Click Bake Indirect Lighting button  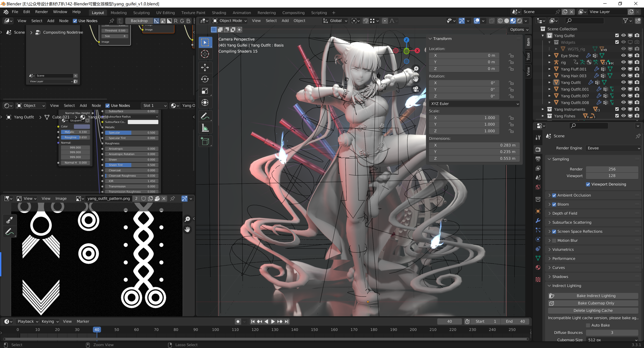tap(593, 296)
